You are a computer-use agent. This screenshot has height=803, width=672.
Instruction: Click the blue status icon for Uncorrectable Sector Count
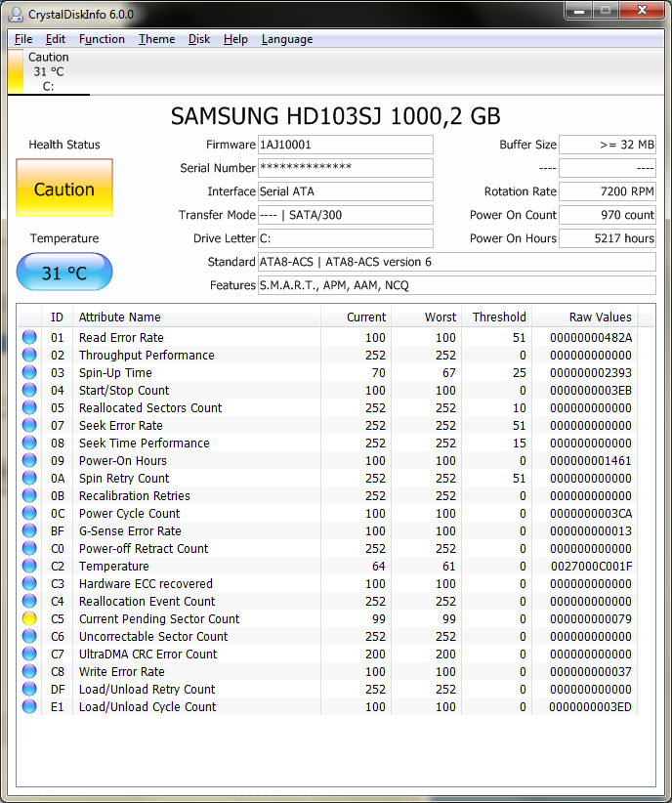tap(29, 637)
